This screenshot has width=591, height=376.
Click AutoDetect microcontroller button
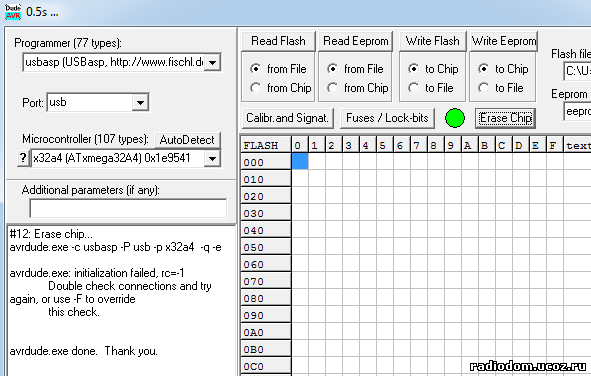187,140
